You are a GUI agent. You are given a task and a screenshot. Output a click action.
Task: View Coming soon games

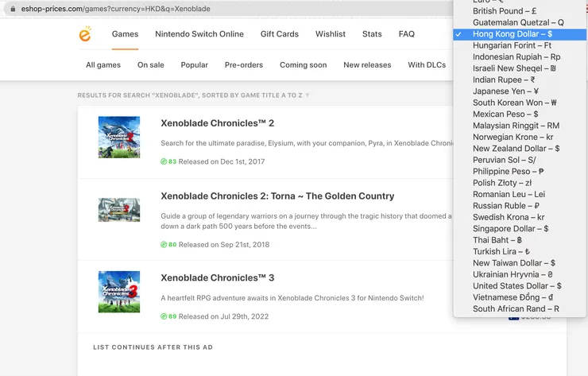coord(303,65)
